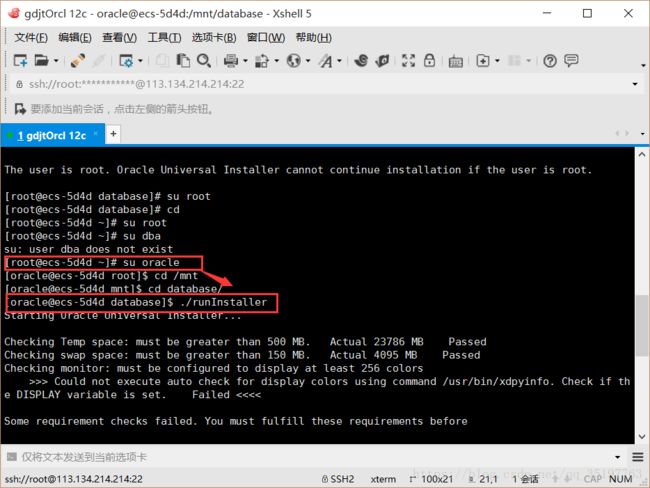Open the session Properties gear icon

[126, 61]
